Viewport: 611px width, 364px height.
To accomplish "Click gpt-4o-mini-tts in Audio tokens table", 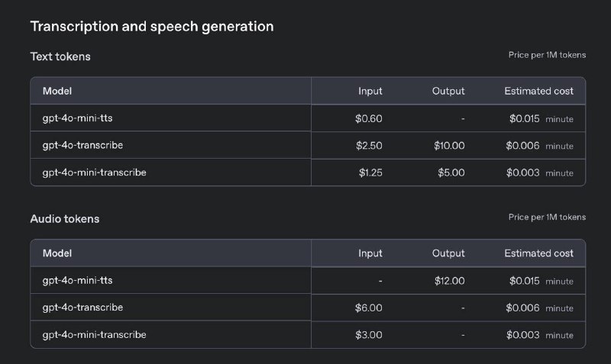I will pyautogui.click(x=78, y=281).
